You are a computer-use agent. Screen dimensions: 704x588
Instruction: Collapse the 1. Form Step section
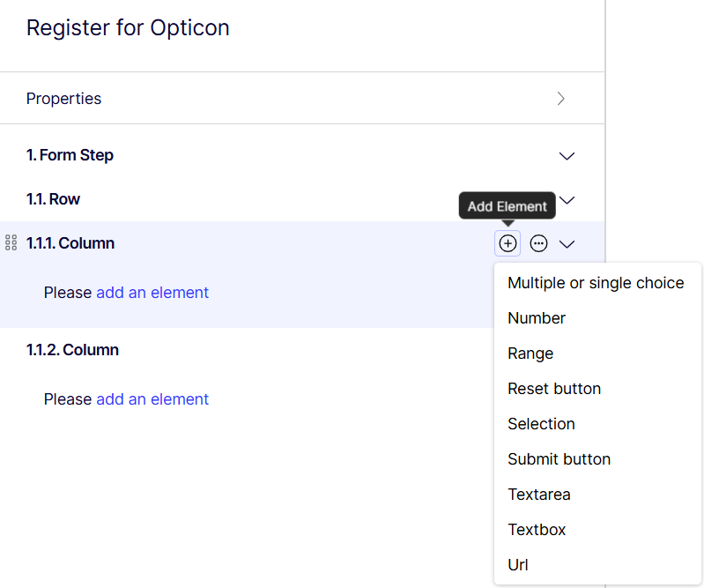pyautogui.click(x=567, y=156)
